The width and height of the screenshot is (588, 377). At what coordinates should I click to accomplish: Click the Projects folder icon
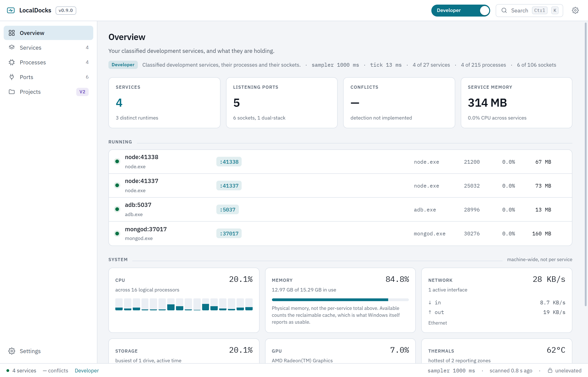pos(12,91)
